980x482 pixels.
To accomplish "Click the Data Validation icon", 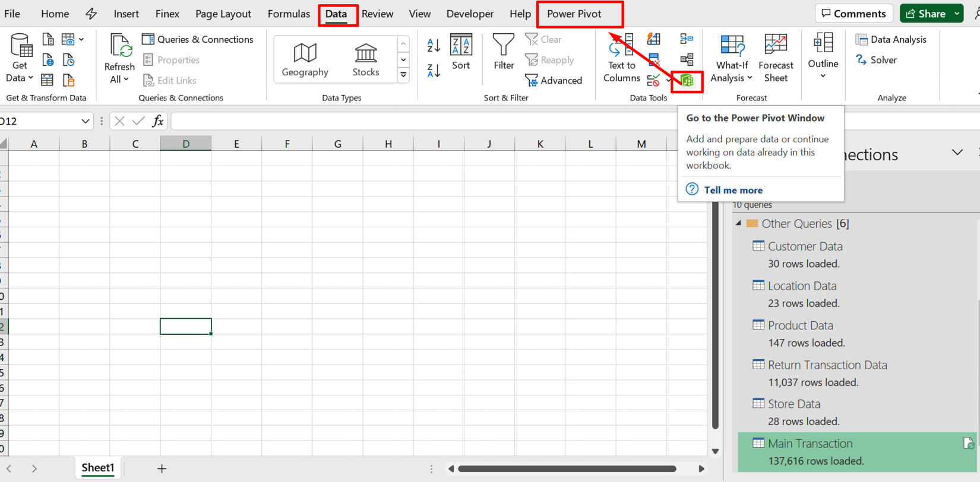I will 654,80.
